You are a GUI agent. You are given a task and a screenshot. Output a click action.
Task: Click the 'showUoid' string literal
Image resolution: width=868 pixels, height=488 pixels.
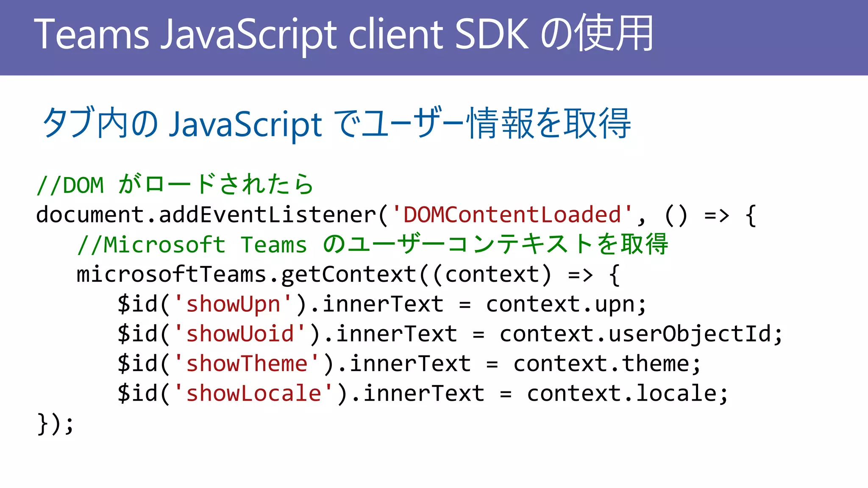pyautogui.click(x=240, y=333)
